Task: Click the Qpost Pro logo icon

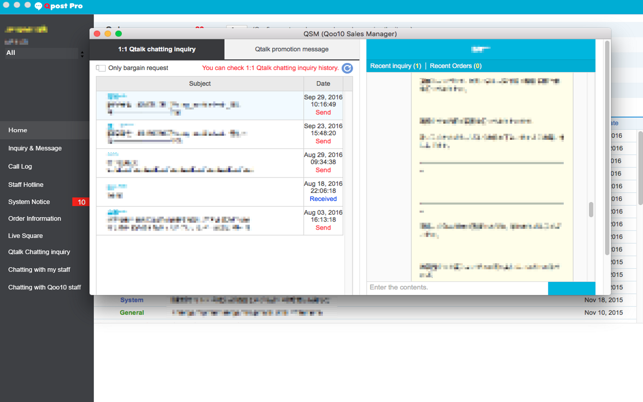Action: pyautogui.click(x=38, y=6)
